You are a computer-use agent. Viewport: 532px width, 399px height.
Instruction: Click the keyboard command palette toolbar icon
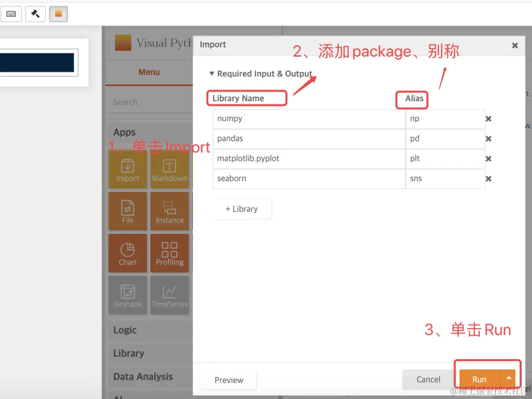(x=11, y=14)
